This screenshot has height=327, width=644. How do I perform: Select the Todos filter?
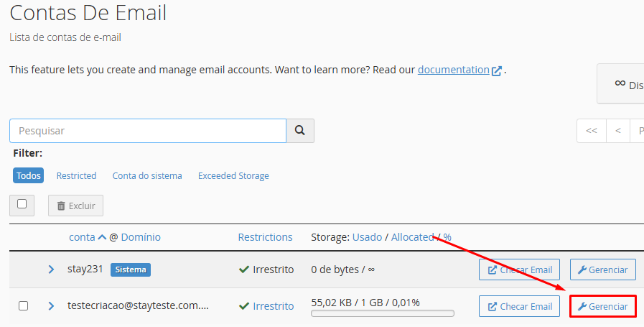(x=28, y=175)
